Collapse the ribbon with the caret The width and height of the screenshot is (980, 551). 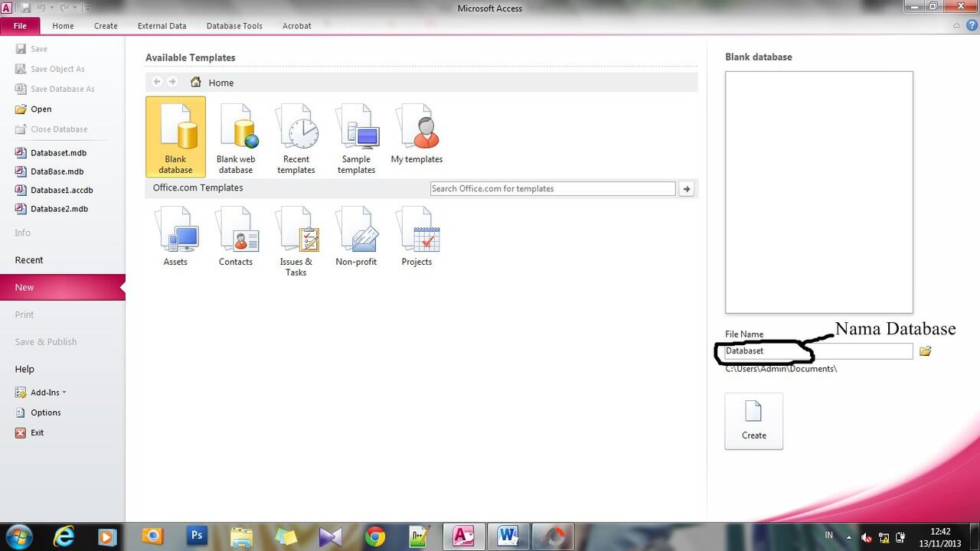coord(957,25)
